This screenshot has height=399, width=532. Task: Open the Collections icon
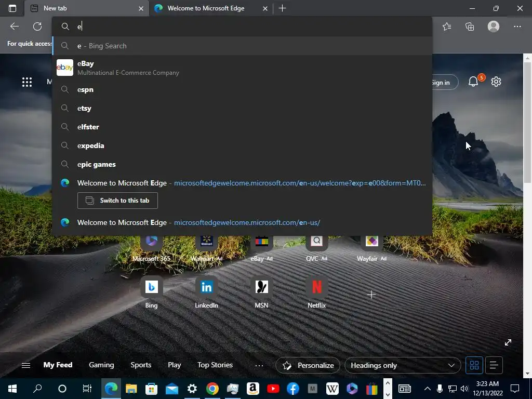coord(470,26)
